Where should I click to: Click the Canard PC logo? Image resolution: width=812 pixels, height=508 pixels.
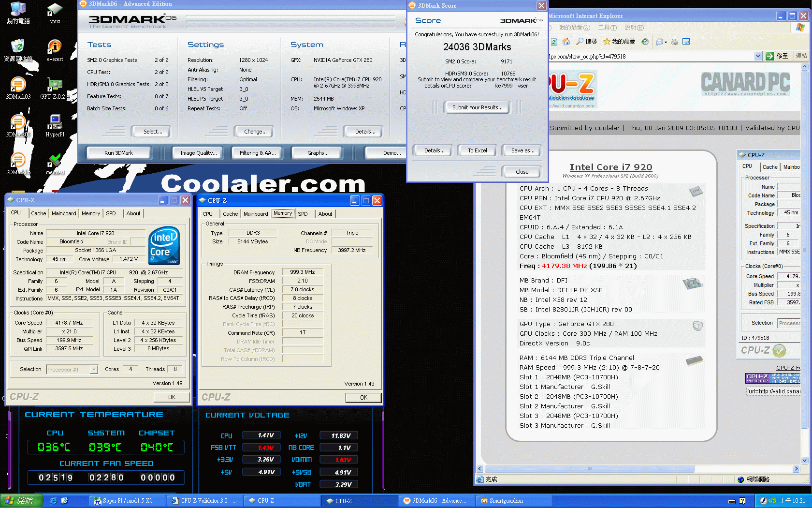746,84
